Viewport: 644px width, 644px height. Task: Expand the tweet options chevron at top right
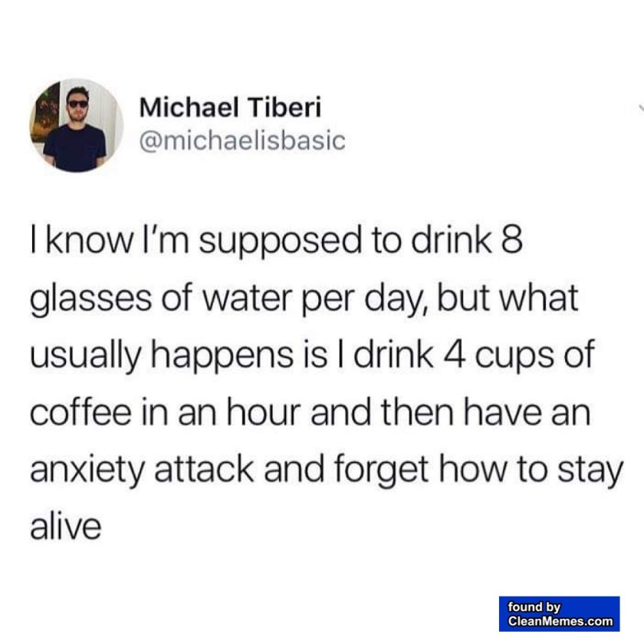point(641,108)
